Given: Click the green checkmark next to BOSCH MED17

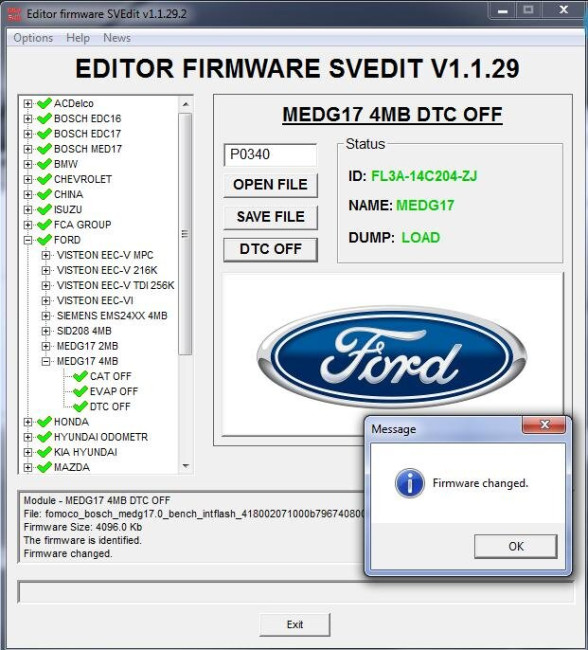Looking at the screenshot, I should click(44, 149).
